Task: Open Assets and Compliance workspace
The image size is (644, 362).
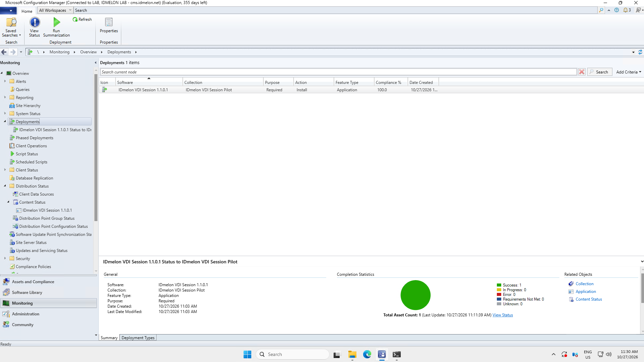Action: tap(49, 282)
